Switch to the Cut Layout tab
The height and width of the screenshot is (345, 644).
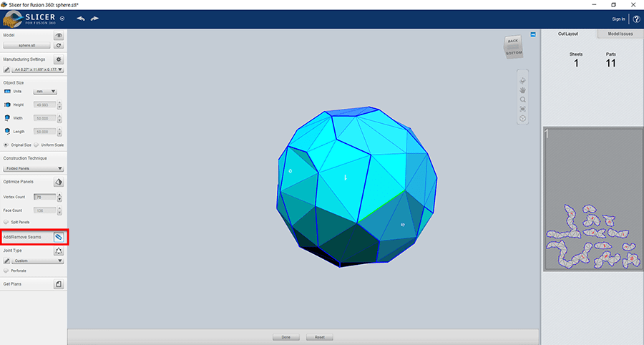568,34
